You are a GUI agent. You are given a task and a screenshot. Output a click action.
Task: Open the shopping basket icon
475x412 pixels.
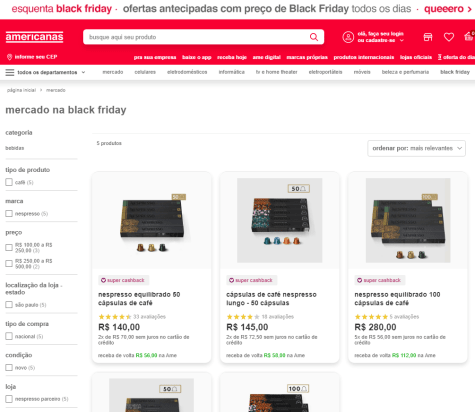pyautogui.click(x=469, y=36)
